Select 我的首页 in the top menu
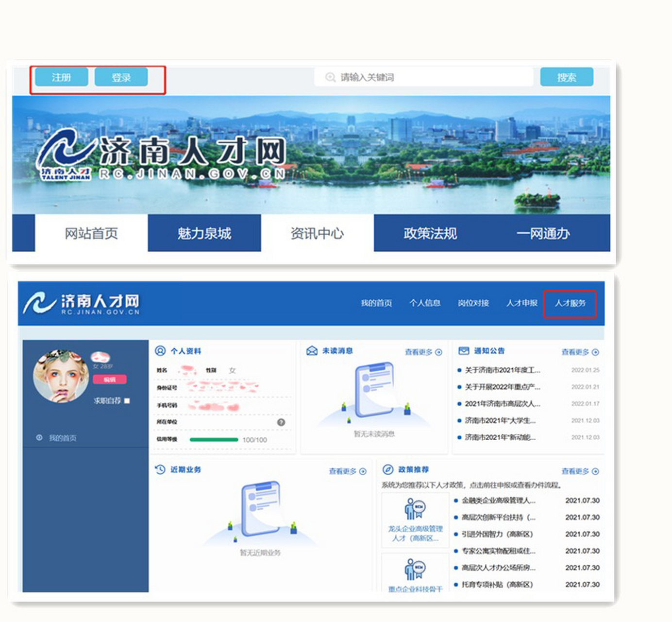The height and width of the screenshot is (622, 672). (x=376, y=303)
